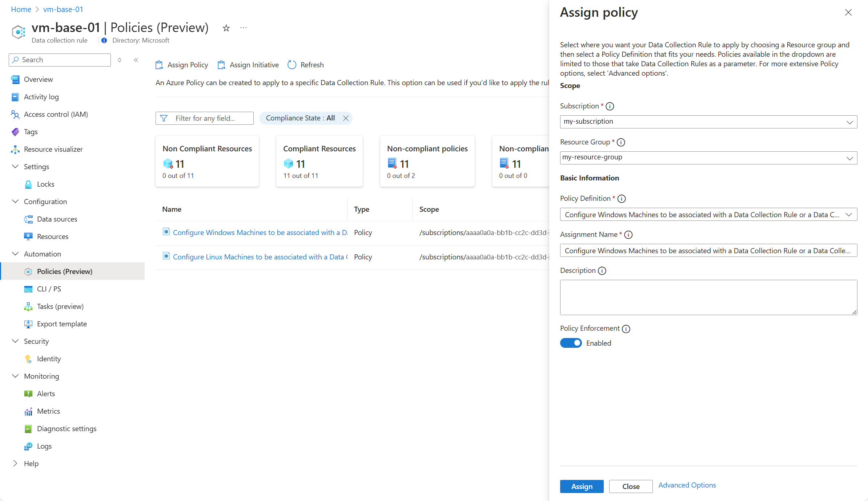This screenshot has width=868, height=501.
Task: Click the Refresh icon in toolbar
Action: pos(292,65)
